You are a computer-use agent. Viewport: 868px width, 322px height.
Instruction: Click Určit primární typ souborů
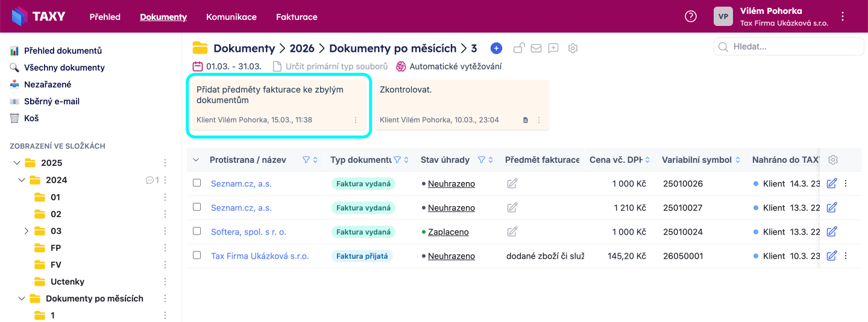click(330, 66)
